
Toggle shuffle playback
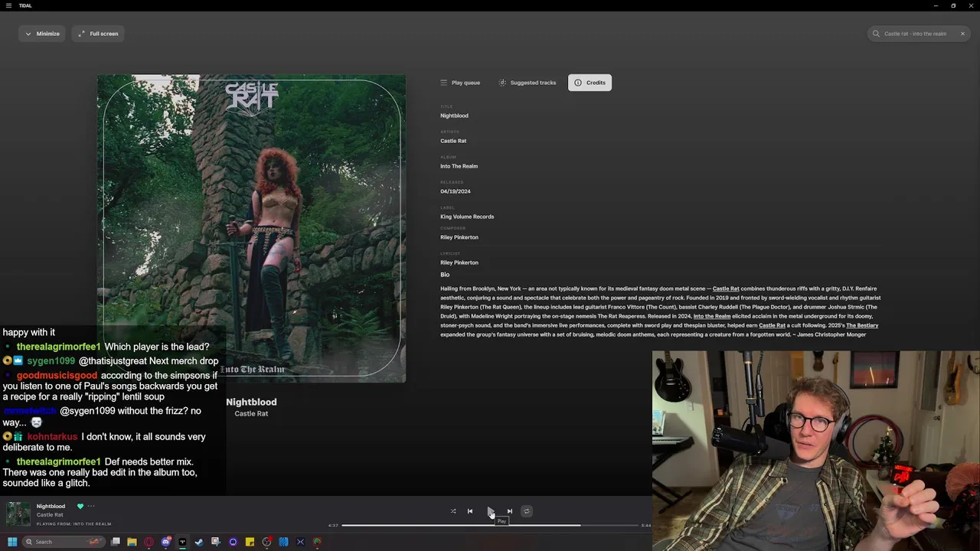[x=453, y=511]
